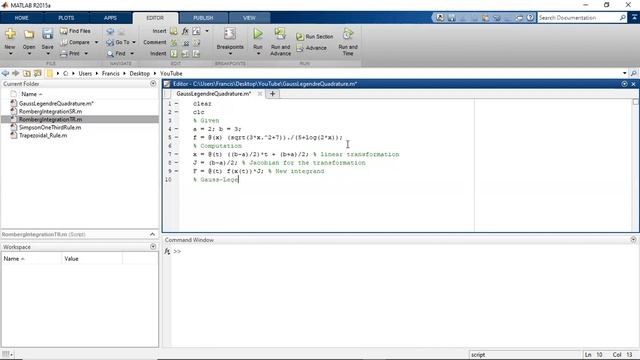Click the Open folder icon
The image size is (640, 360).
[29, 35]
